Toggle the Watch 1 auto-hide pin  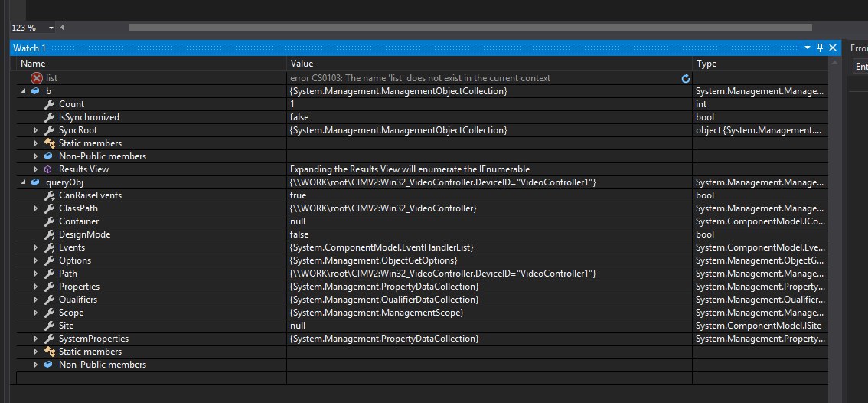(x=820, y=48)
